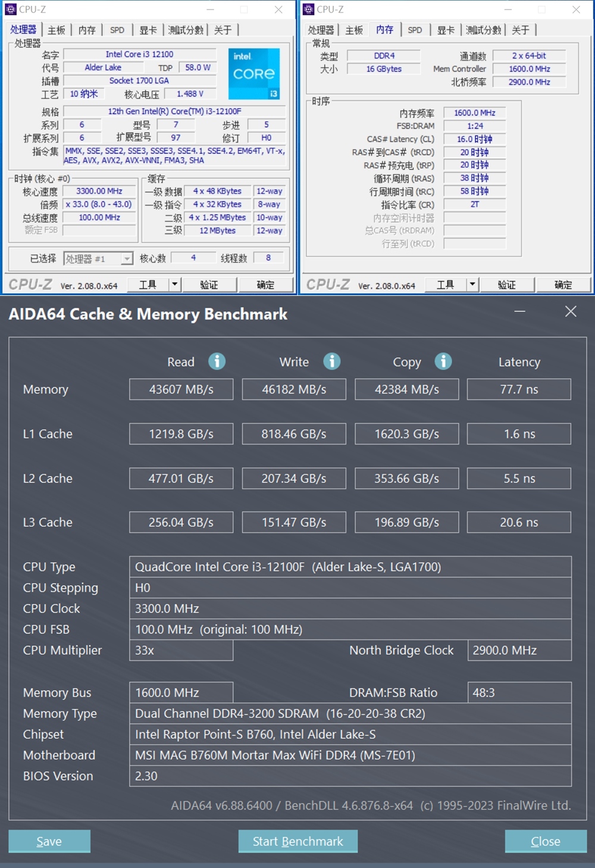Open the Write info icon in AIDA64

coord(331,361)
